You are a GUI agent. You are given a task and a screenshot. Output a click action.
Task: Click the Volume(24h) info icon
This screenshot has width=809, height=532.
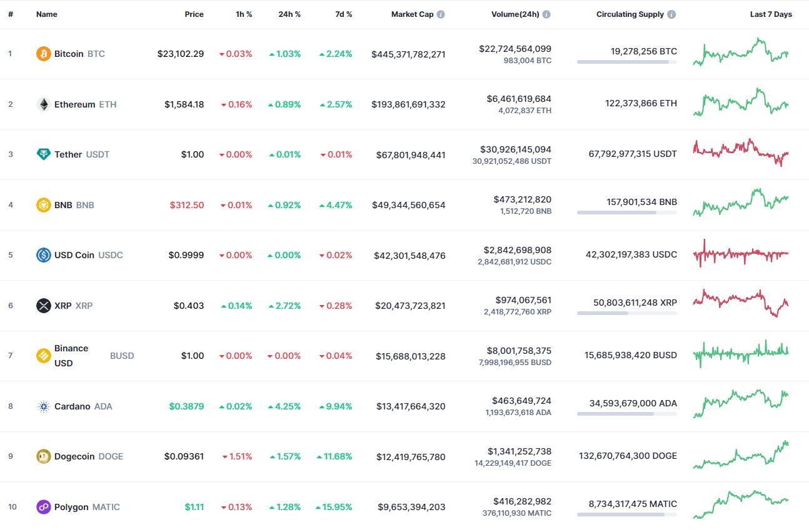546,14
